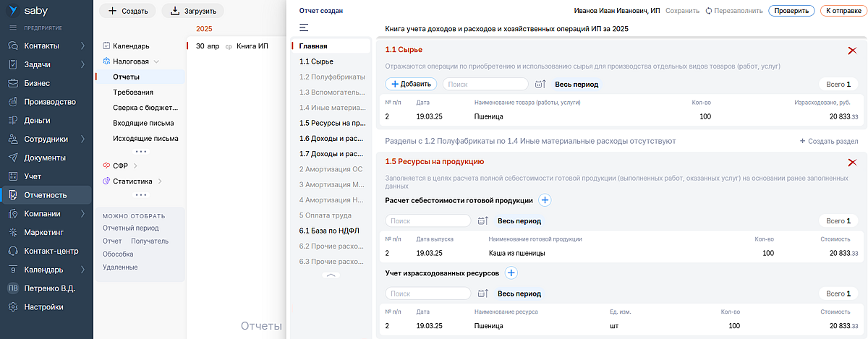Expand the Статистика group
Viewport: 868px width, 339px height.
pyautogui.click(x=160, y=181)
